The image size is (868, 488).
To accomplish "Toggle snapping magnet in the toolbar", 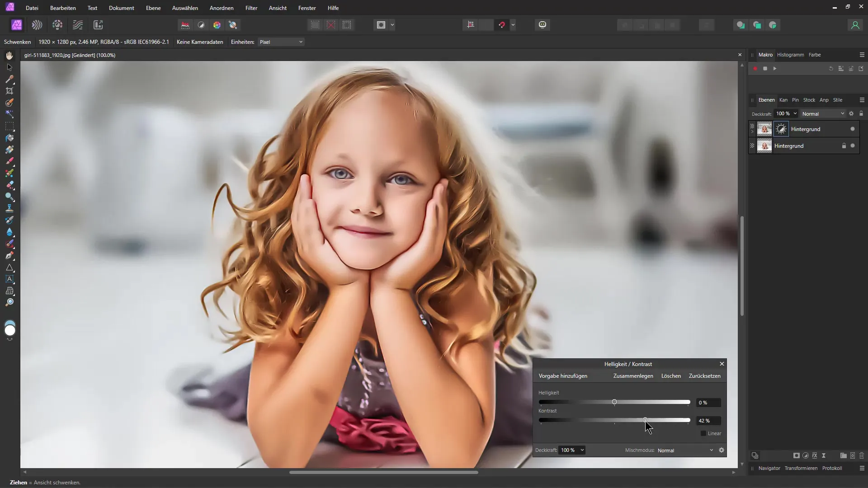I will [502, 25].
